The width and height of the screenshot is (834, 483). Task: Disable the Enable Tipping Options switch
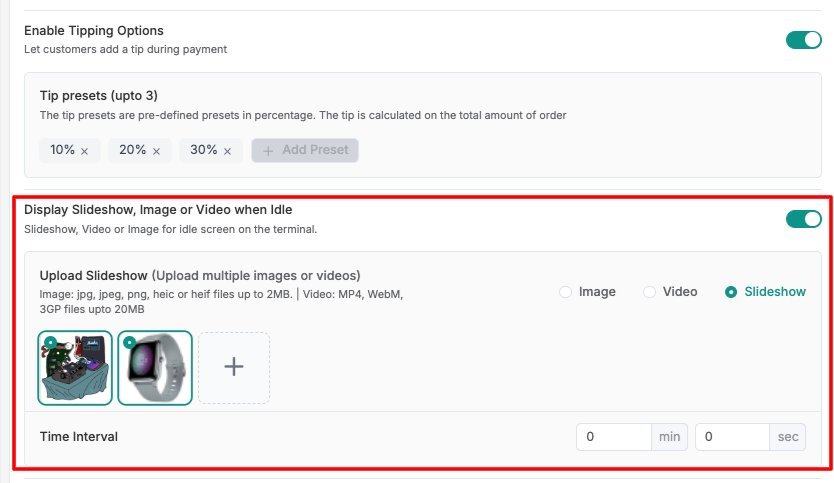click(803, 40)
